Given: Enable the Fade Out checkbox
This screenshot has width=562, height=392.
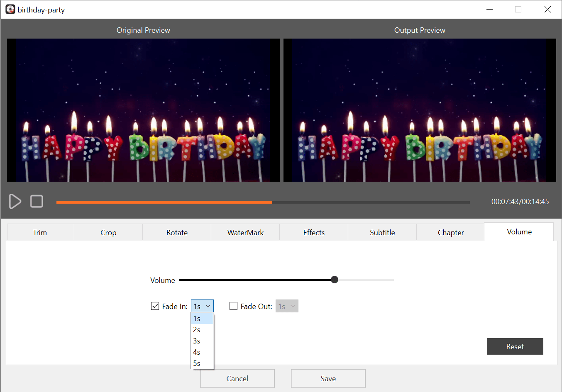Looking at the screenshot, I should tap(233, 306).
